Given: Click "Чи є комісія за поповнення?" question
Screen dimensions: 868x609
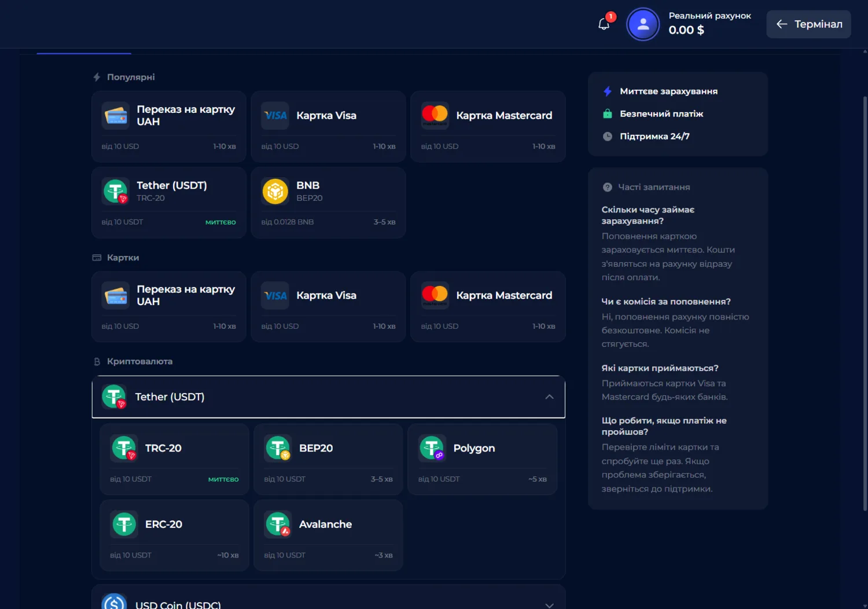Looking at the screenshot, I should pos(666,302).
